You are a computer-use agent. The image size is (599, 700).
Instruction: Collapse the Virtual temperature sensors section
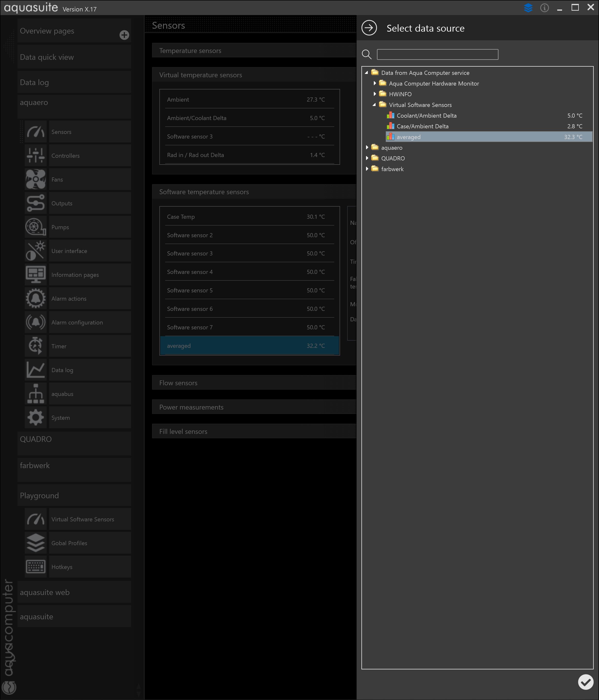tap(254, 75)
